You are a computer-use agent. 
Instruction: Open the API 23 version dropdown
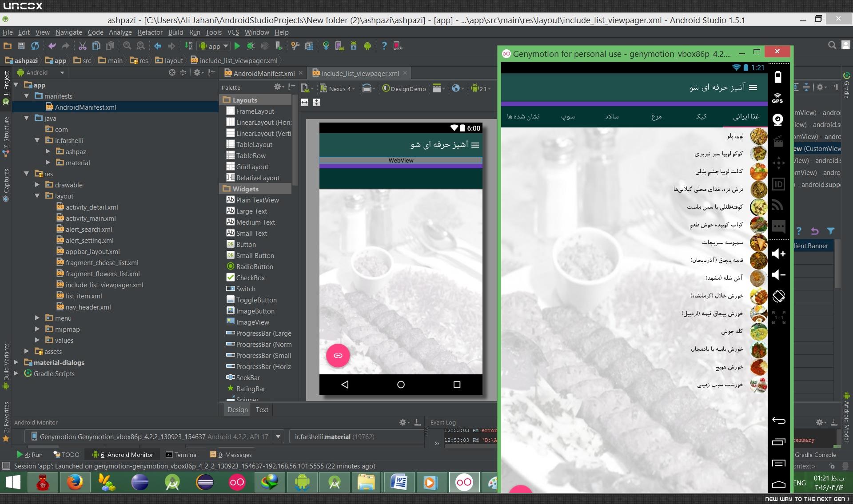(x=481, y=88)
